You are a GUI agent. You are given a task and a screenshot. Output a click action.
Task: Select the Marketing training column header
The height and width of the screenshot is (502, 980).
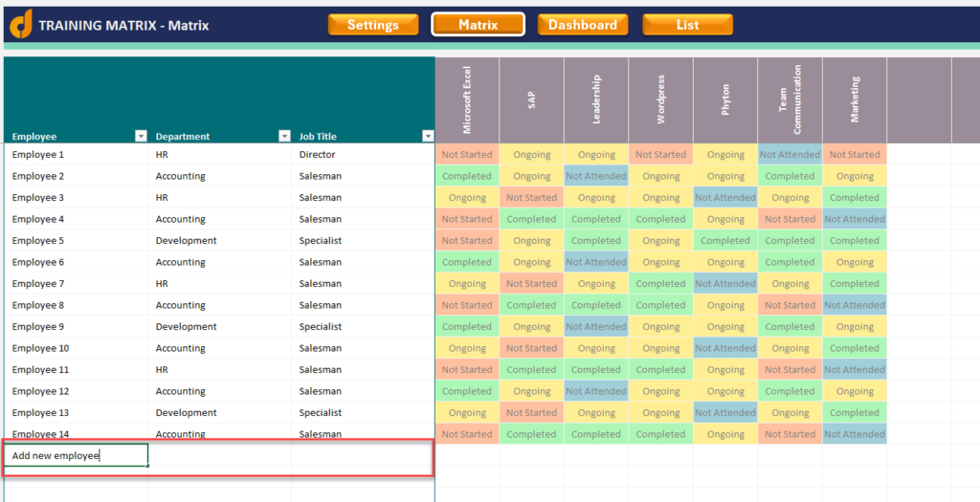855,99
